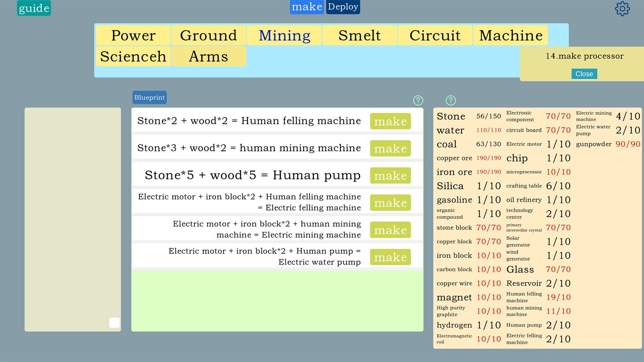644x362 pixels.
Task: Click the help question mark above the recipe list
Action: tap(418, 100)
